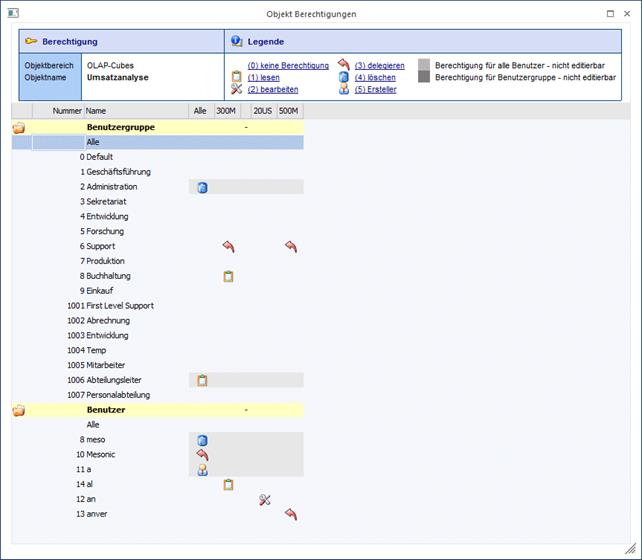
Task: Click the delete icon for user meso
Action: (x=202, y=440)
